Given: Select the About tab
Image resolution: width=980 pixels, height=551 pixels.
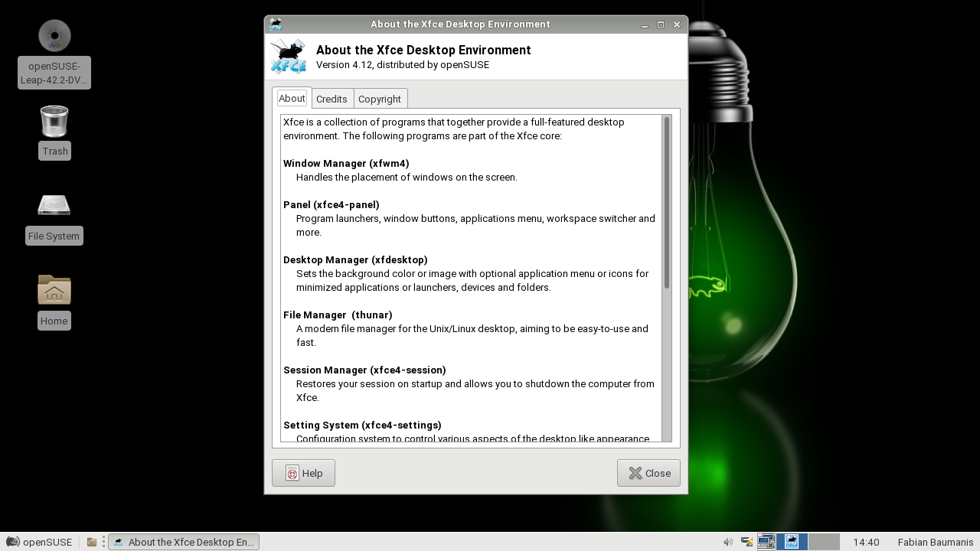Looking at the screenshot, I should point(292,98).
